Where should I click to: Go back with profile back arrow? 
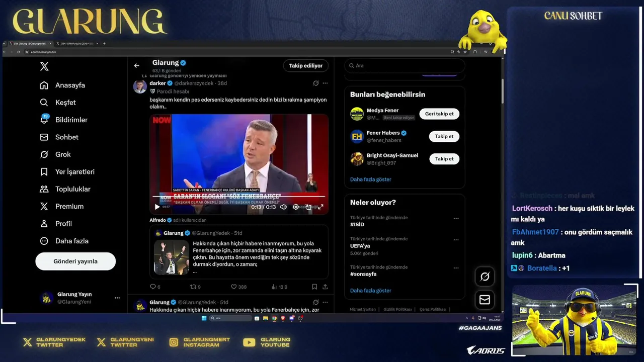click(136, 66)
